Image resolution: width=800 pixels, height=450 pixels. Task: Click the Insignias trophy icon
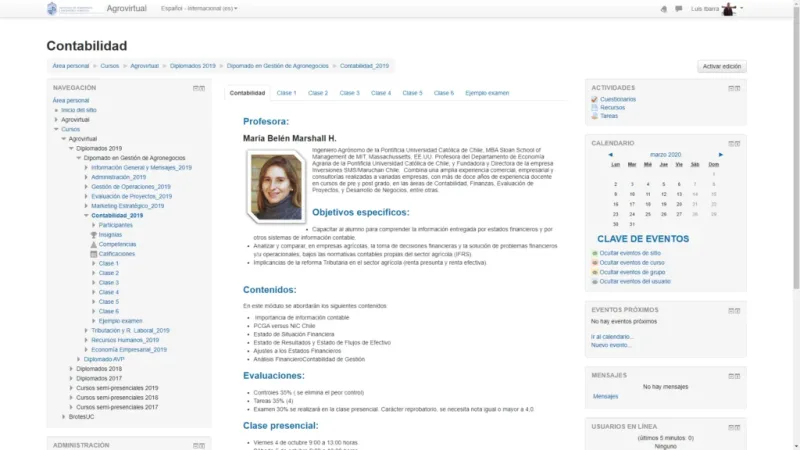93,235
